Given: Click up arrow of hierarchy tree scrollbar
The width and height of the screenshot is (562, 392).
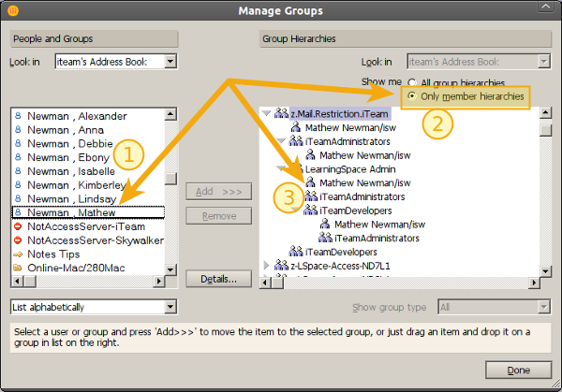Looking at the screenshot, I should (545, 113).
